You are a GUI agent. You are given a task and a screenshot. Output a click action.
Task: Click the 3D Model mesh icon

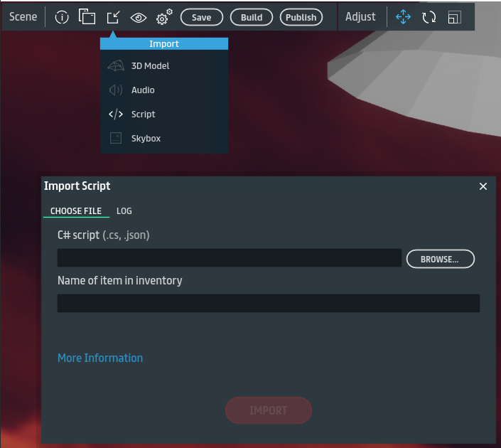[116, 66]
